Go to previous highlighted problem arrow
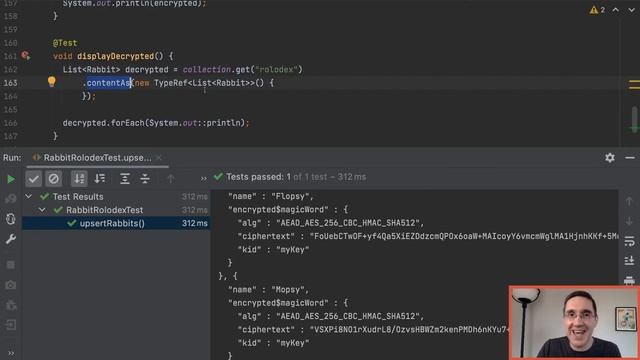 [616, 10]
